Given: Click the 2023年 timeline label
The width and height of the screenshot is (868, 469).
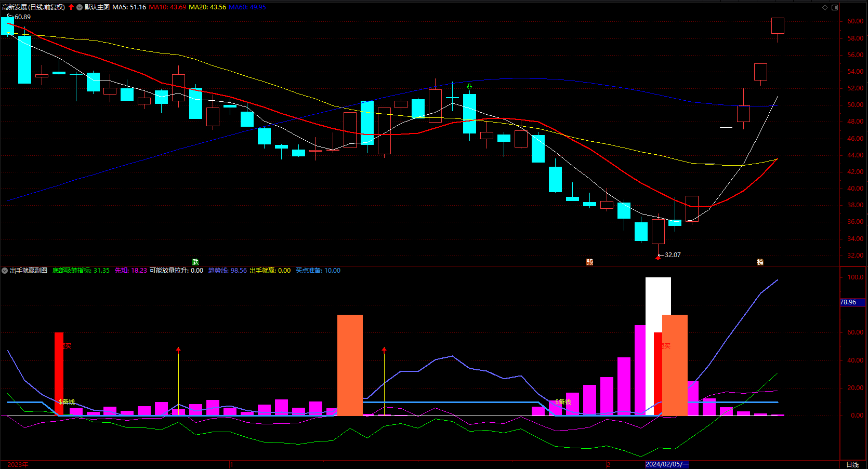Looking at the screenshot, I should [x=18, y=464].
